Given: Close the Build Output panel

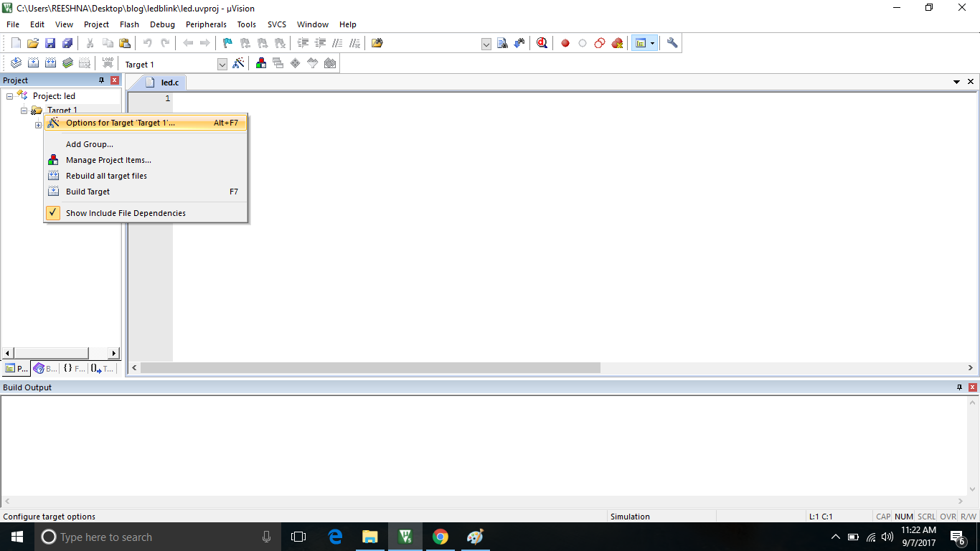Looking at the screenshot, I should click(x=973, y=387).
